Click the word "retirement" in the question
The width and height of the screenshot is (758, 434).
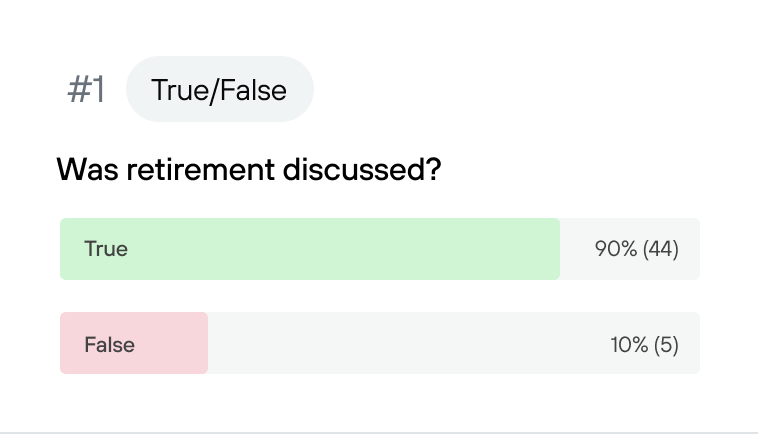201,170
